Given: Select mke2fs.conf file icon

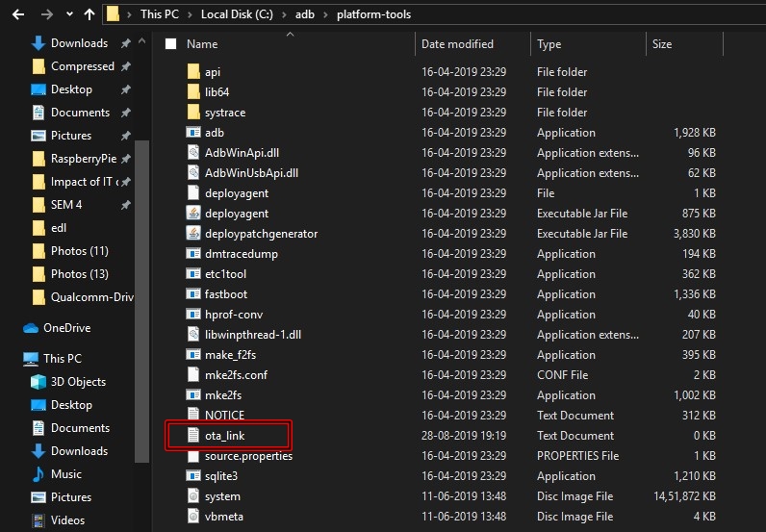Looking at the screenshot, I should [x=194, y=374].
